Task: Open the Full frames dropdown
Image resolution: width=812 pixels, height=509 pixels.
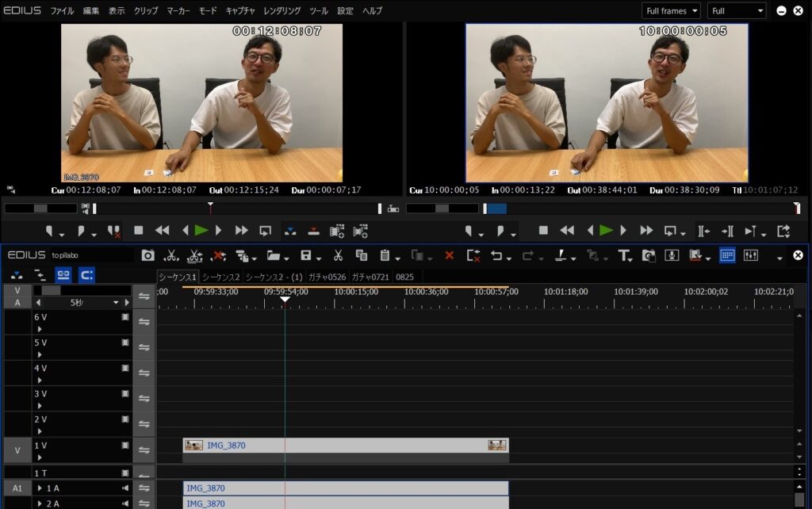Action: (x=671, y=11)
